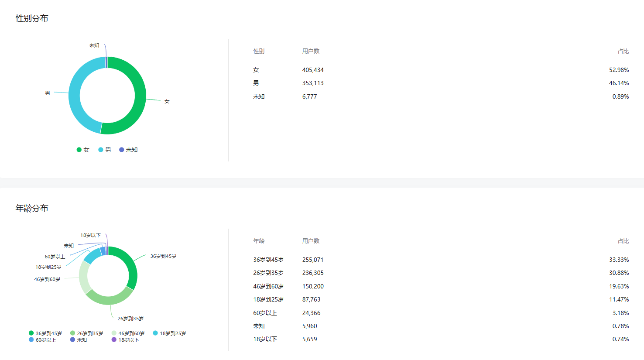Viewport: 644px width, 360px height.
Task: Click 26岁到35岁 row label in age table
Action: pos(268,273)
